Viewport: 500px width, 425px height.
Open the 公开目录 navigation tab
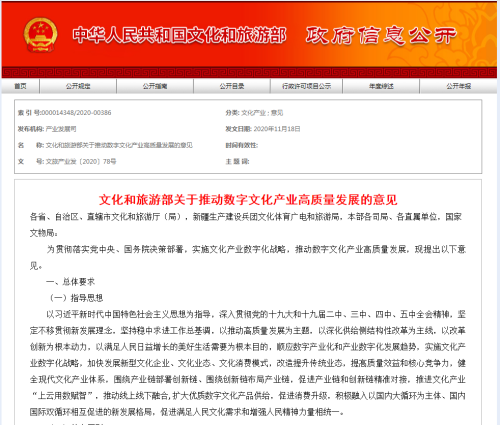[232, 86]
